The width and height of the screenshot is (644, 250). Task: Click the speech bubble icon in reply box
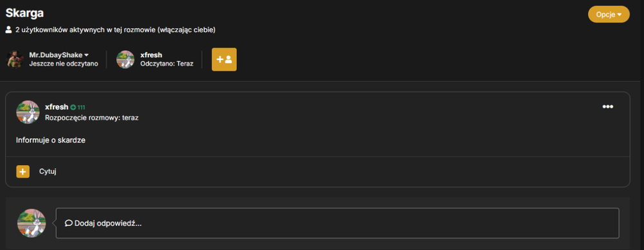(69, 224)
